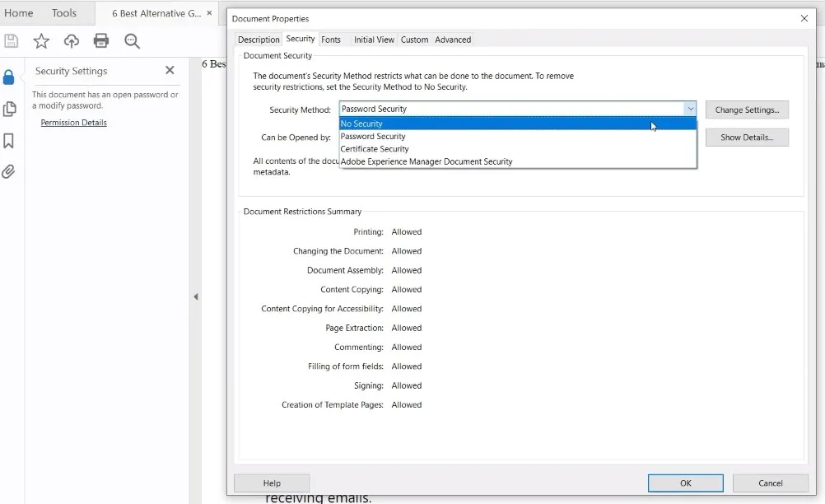This screenshot has width=825, height=504.
Task: Open the Tools menu
Action: point(65,12)
